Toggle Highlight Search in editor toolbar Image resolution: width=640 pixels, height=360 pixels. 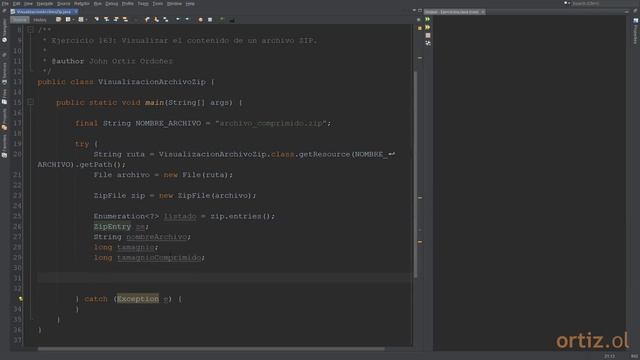click(x=125, y=20)
